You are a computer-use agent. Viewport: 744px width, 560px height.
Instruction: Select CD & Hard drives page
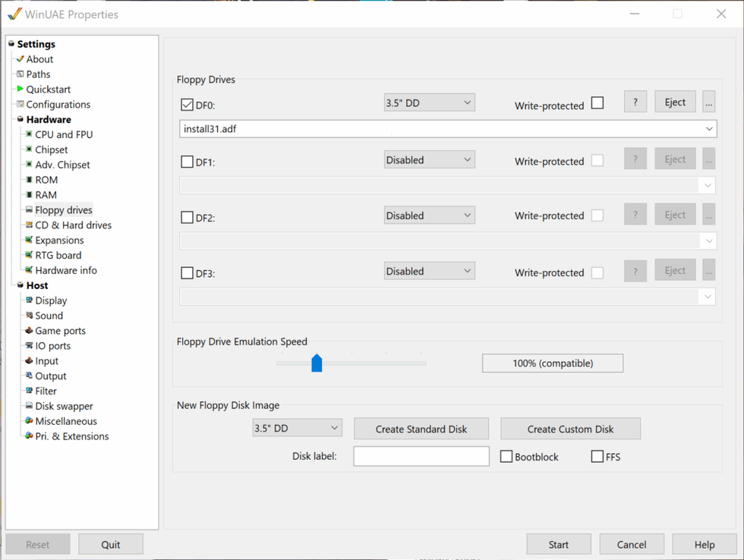73,225
